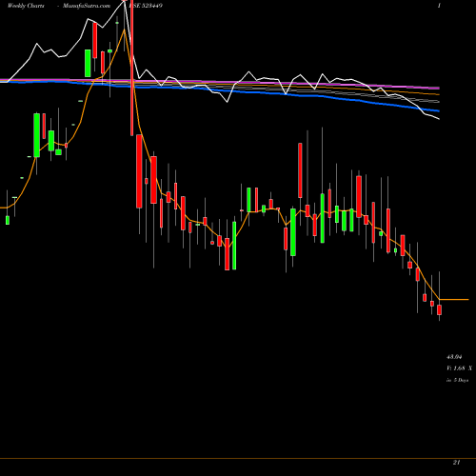Click the last red candlestick on the chart

tap(439, 309)
